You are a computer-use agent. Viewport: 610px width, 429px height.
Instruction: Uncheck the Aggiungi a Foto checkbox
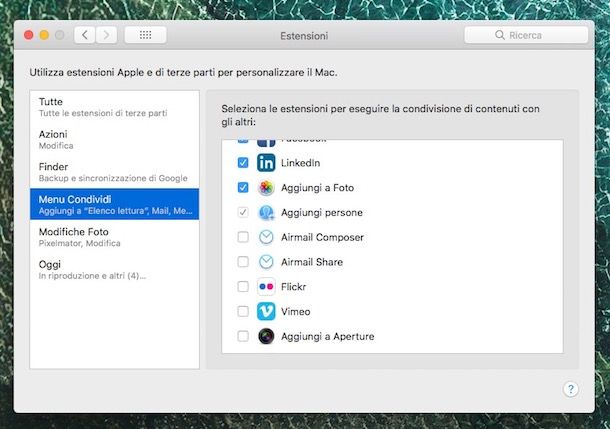point(243,187)
